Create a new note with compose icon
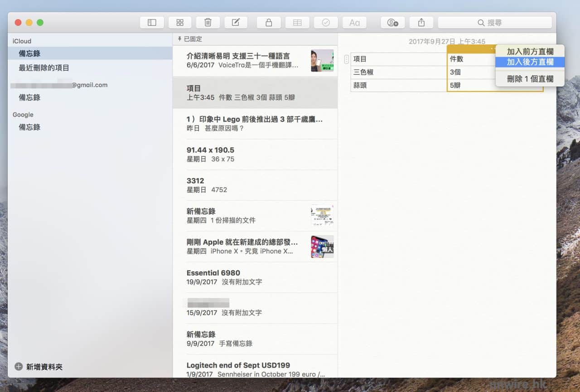Image resolution: width=580 pixels, height=392 pixels. (236, 23)
